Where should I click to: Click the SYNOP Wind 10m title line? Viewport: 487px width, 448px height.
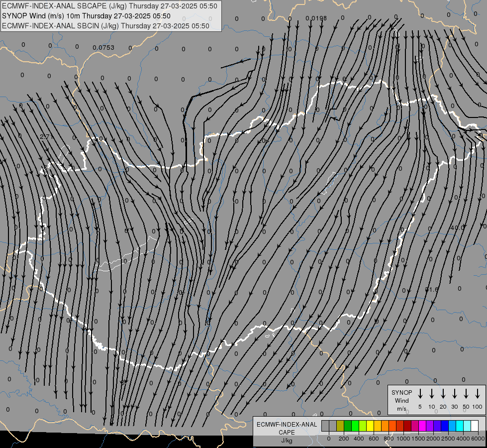click(x=86, y=16)
